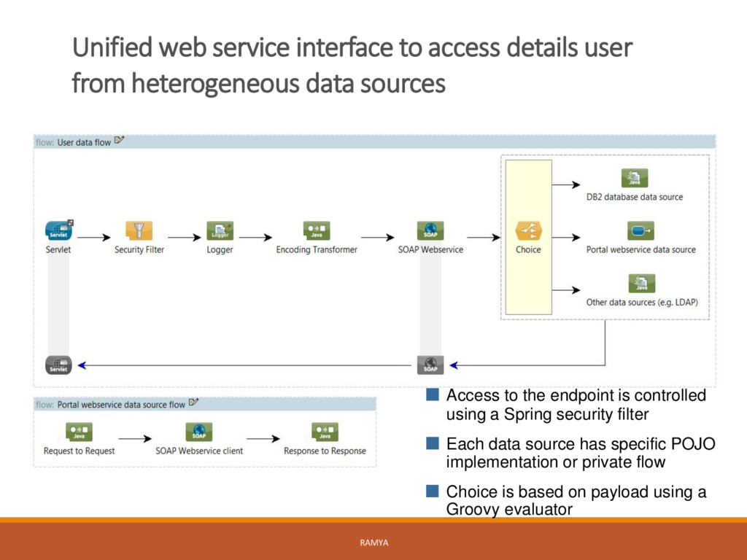Click the 'Choice' label
747x560 pixels.
click(x=528, y=249)
